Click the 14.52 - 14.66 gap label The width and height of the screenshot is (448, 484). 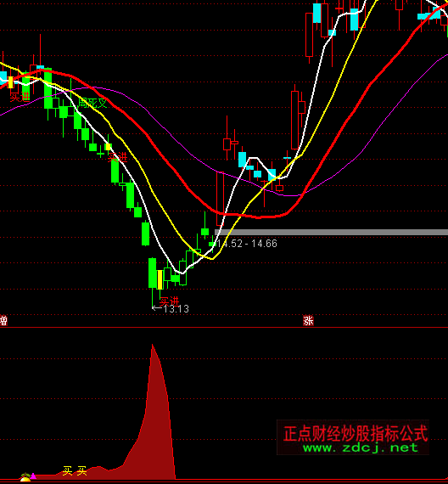pyautogui.click(x=247, y=244)
